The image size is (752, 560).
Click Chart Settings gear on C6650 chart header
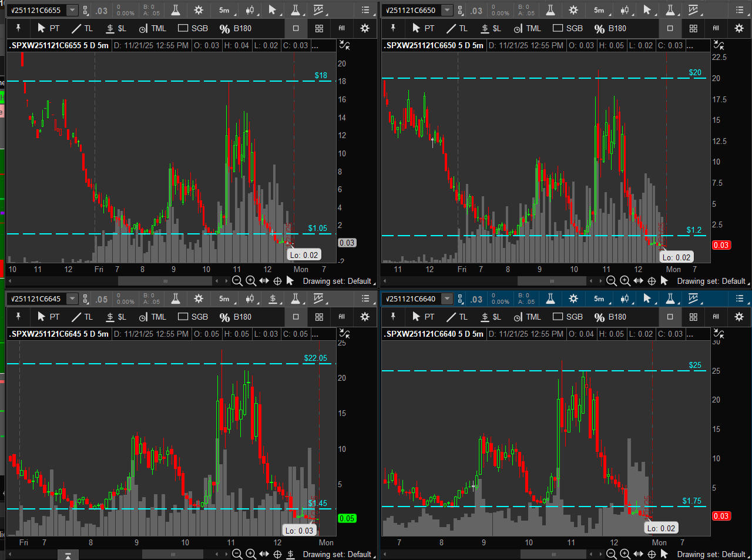573,10
